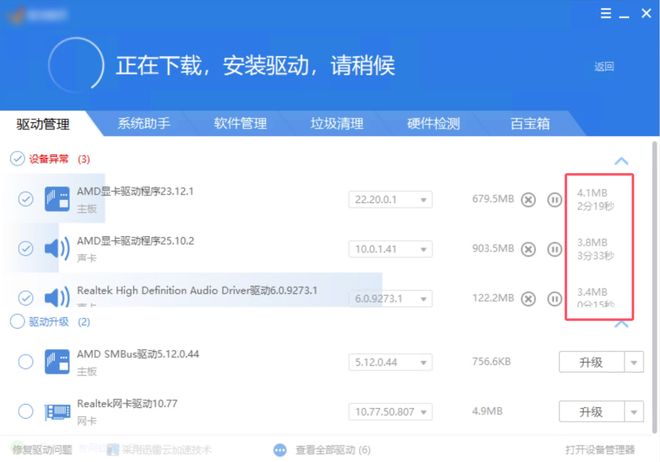Collapse the 驱动升级 section with its chevron

(621, 324)
